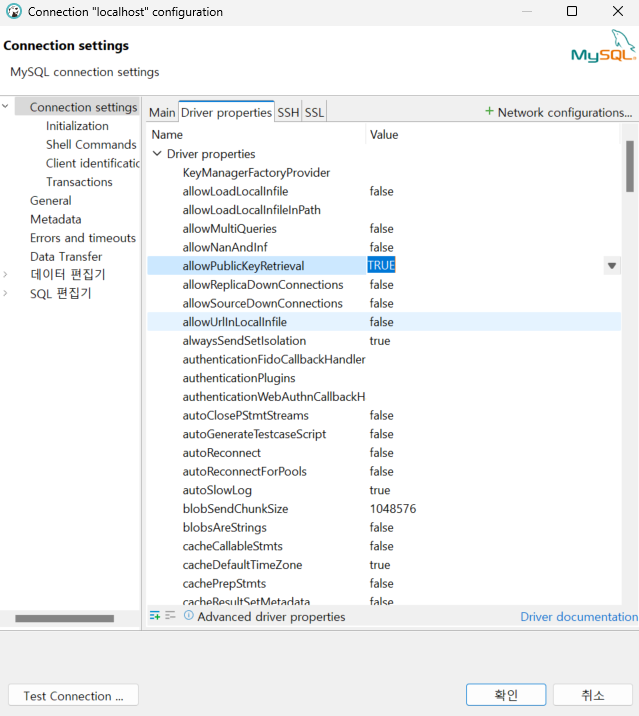639x716 pixels.
Task: Open Errors and timeouts in sidebar
Action: pyautogui.click(x=83, y=238)
